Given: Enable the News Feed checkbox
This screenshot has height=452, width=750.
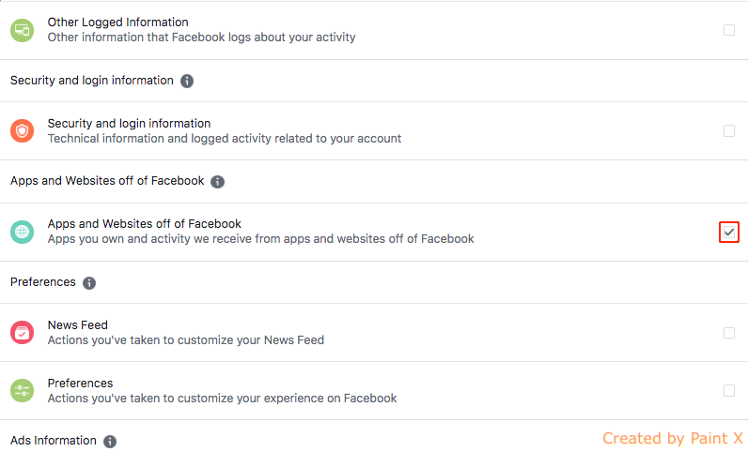Looking at the screenshot, I should (x=729, y=333).
